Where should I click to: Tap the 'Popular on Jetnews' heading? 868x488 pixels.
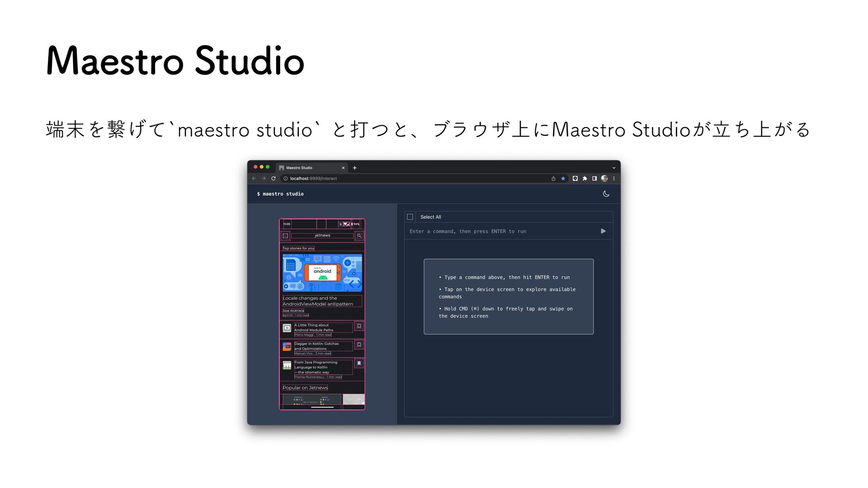(305, 388)
